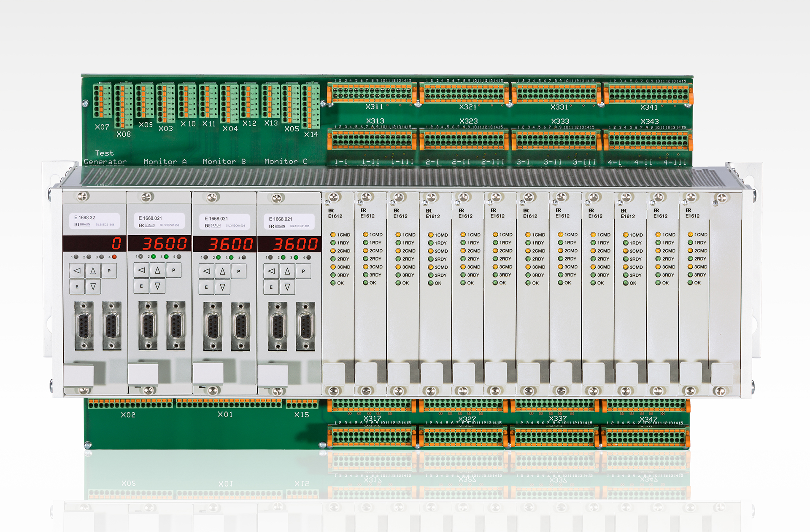Click the X311 terminal block label

[x=375, y=107]
